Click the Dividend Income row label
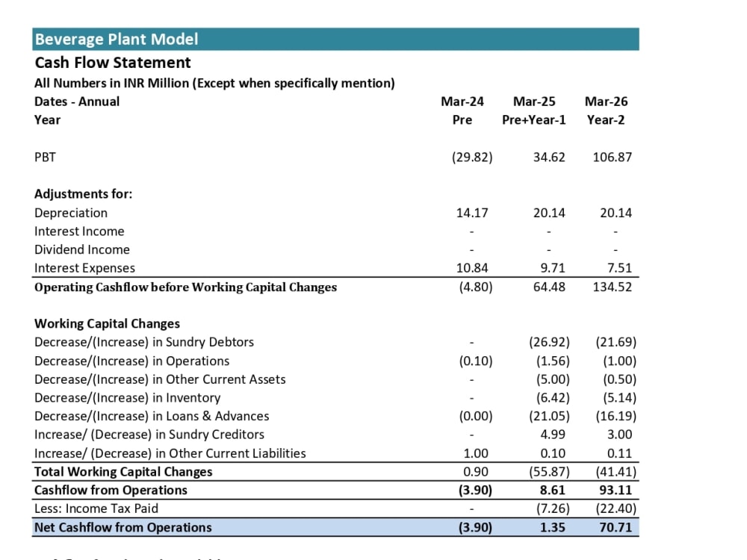747x560 pixels. pos(82,249)
